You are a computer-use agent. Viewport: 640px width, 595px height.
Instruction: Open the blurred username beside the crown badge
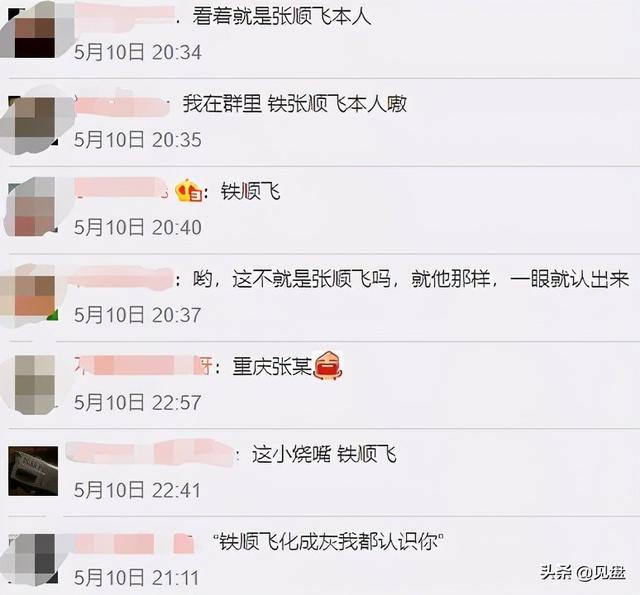pyautogui.click(x=121, y=190)
